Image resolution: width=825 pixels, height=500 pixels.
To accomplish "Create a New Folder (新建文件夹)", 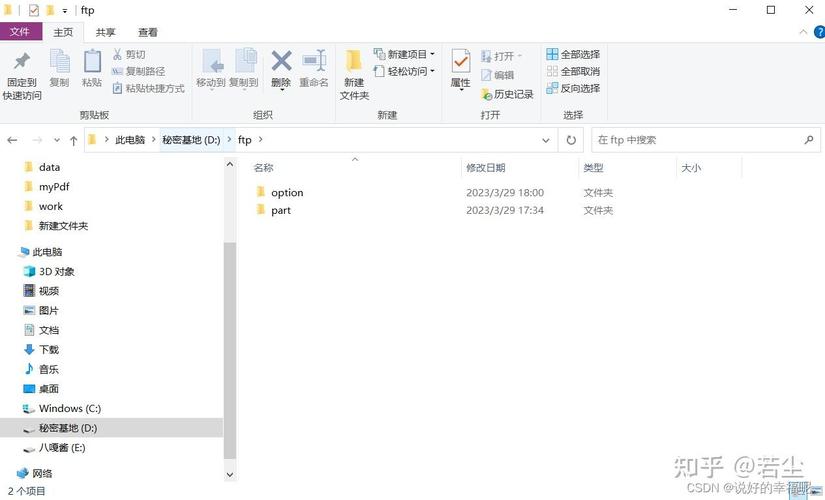I will click(x=354, y=75).
